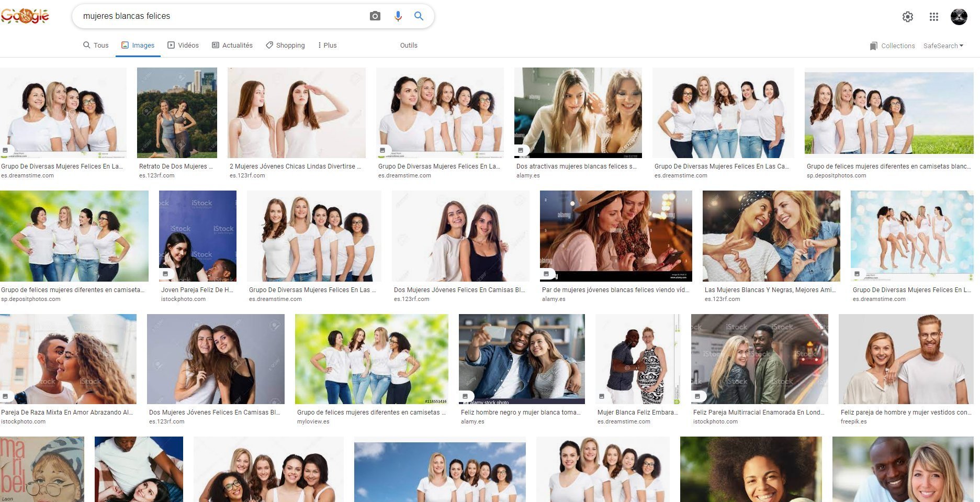Viewport: 980px width, 502px height.
Task: Expand the Plus more-options menu
Action: pyautogui.click(x=327, y=46)
